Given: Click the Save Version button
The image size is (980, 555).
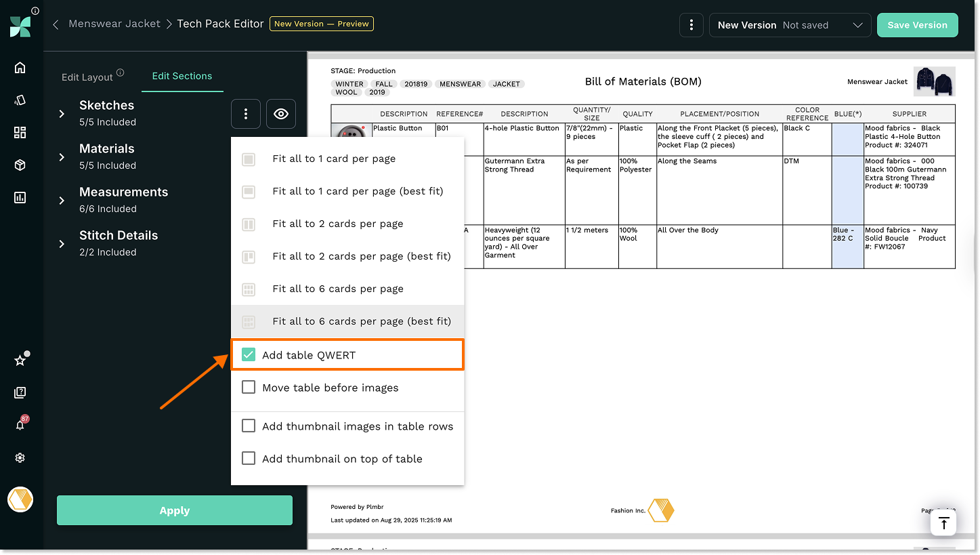Looking at the screenshot, I should pos(917,25).
